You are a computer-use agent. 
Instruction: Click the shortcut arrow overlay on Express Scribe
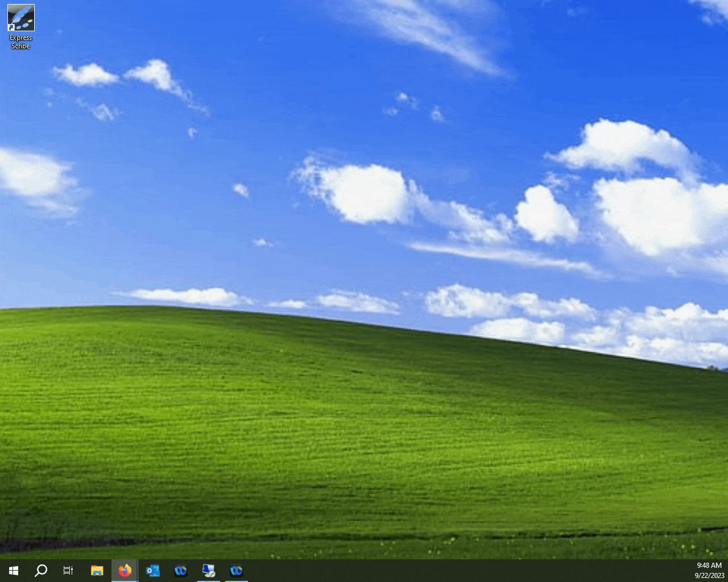[x=11, y=27]
